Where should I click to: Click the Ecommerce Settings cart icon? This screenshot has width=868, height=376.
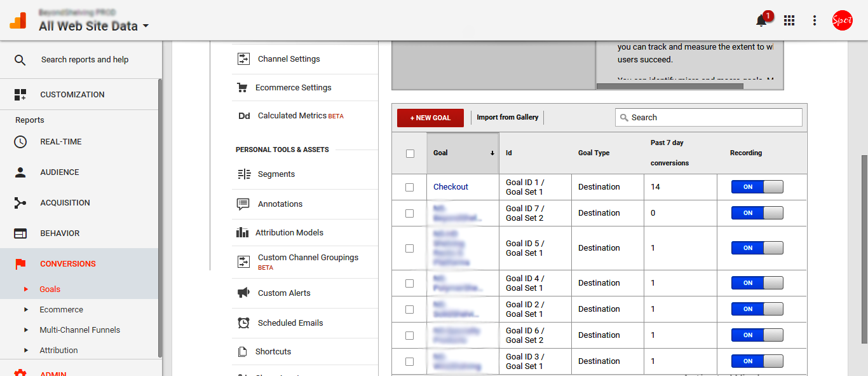[242, 88]
